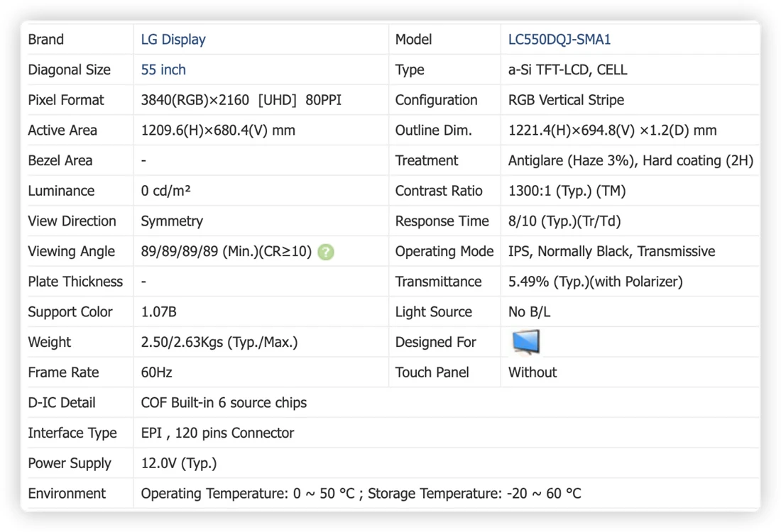Select the "2.50/2.63Kgs (Typ./Max.)" weight value
This screenshot has height=532, width=781.
pos(219,343)
